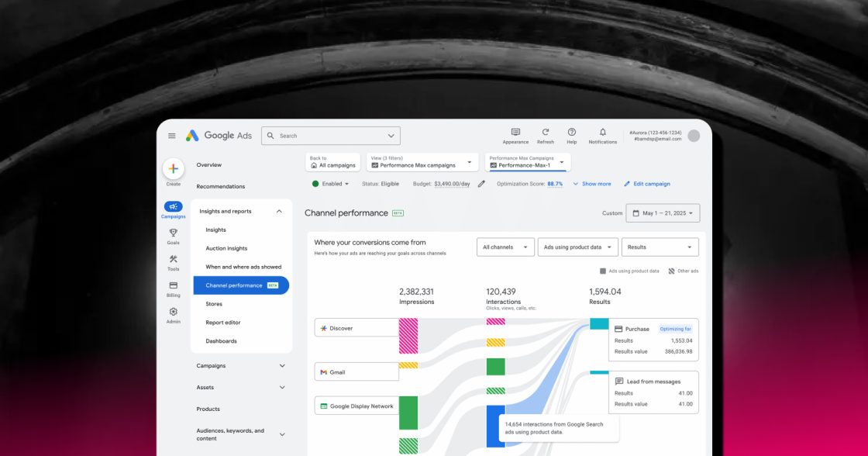Open When and where ads showed
Screen dimensions: 868x456
coord(243,267)
